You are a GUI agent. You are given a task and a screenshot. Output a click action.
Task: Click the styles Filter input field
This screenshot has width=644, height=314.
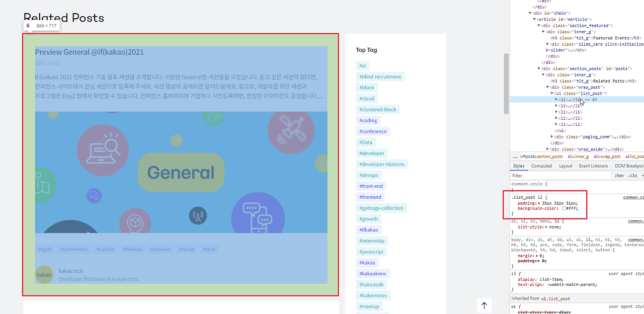click(560, 176)
